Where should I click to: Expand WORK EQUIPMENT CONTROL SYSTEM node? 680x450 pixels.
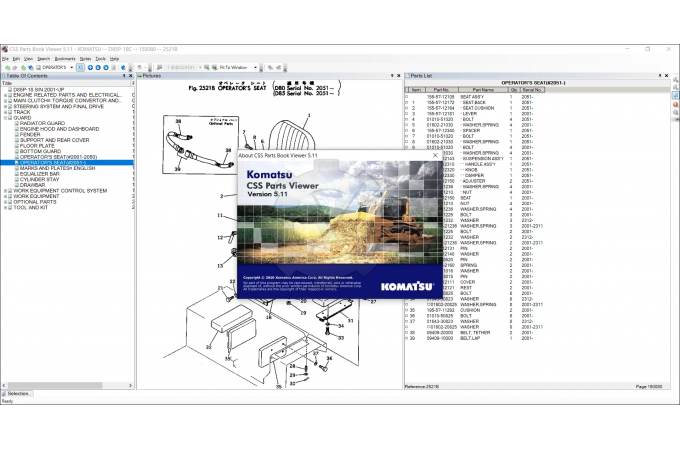(6, 191)
